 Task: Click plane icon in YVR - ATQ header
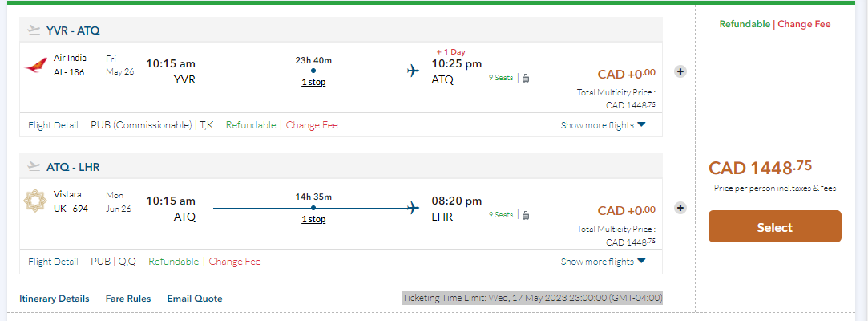coord(34,30)
